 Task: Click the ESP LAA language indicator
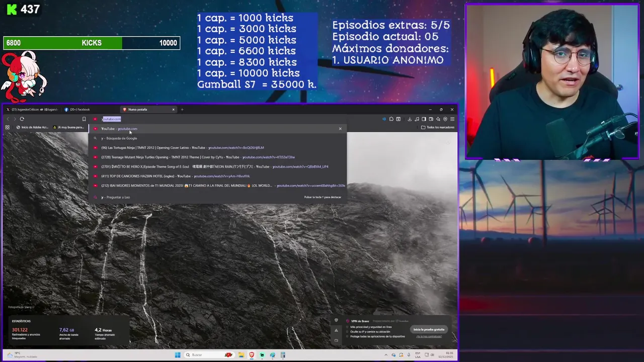418,355
